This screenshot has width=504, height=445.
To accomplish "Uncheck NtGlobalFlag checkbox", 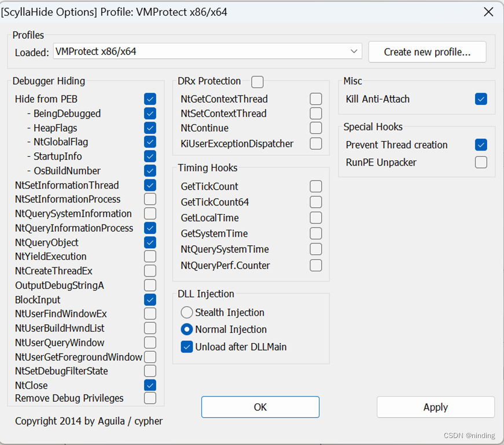I will (150, 142).
